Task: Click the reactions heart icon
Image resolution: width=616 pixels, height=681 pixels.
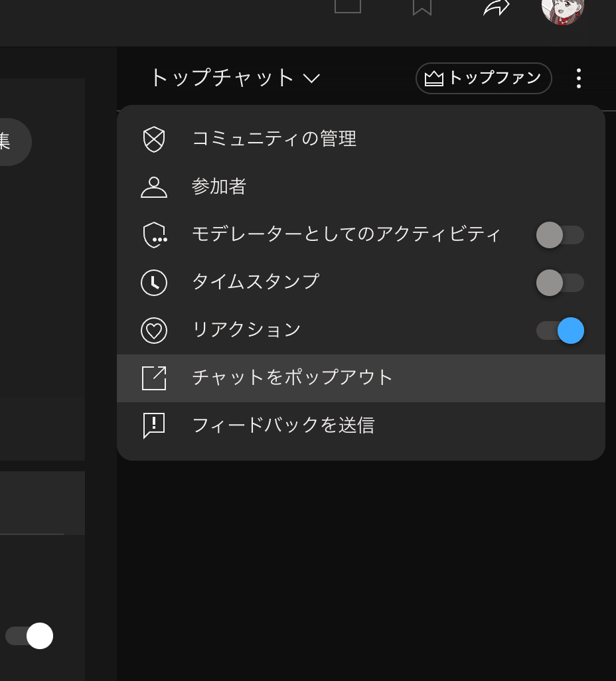Action: pyautogui.click(x=154, y=330)
